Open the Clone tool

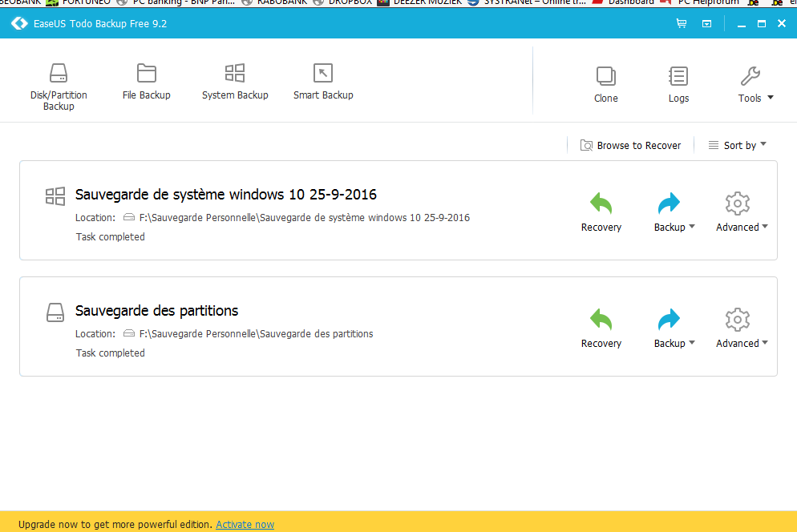pos(606,85)
